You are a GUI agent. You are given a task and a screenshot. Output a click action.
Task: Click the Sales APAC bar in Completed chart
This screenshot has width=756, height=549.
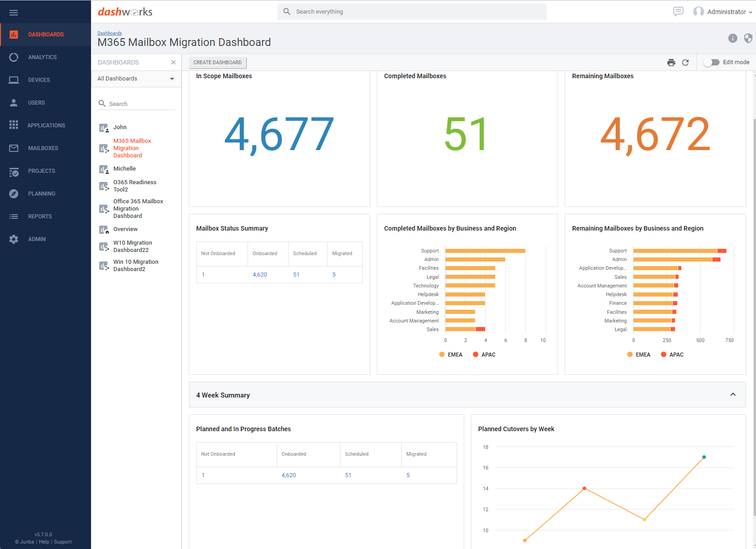480,329
